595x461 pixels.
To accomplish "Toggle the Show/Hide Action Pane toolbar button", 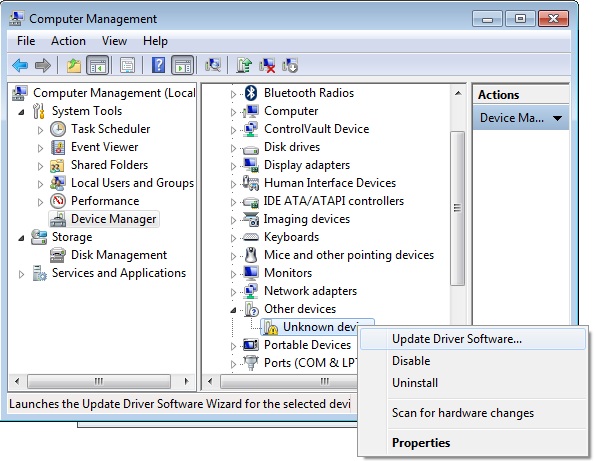I will (183, 66).
